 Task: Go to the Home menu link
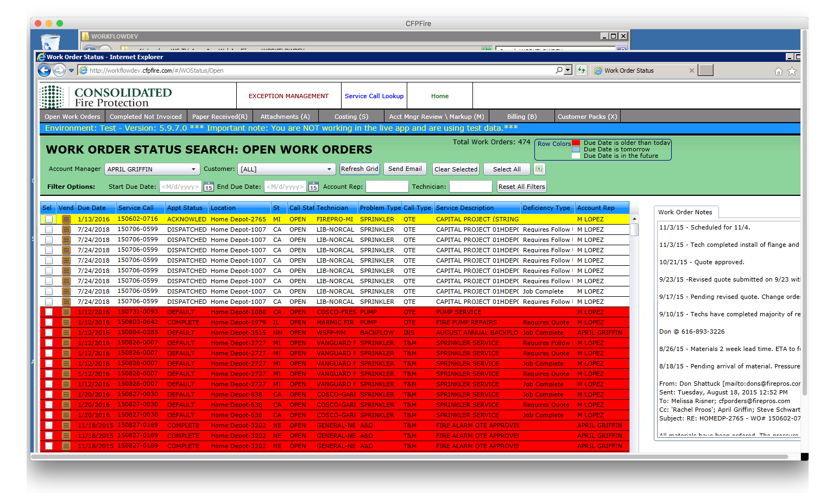(x=440, y=96)
